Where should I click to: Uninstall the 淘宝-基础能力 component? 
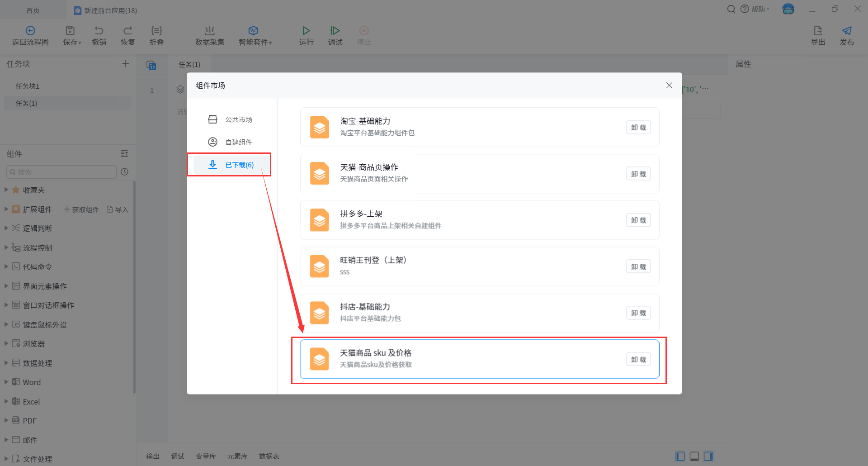coord(638,128)
